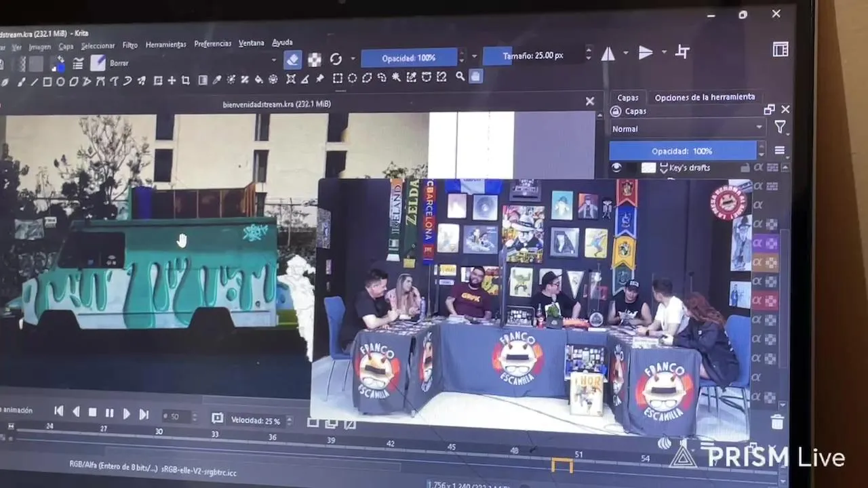Jump to first animation frame
868x488 pixels.
(x=59, y=411)
